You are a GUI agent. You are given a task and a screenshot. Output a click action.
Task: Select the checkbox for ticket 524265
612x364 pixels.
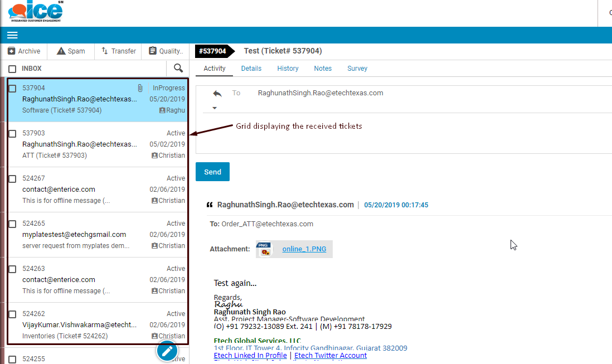tap(12, 224)
